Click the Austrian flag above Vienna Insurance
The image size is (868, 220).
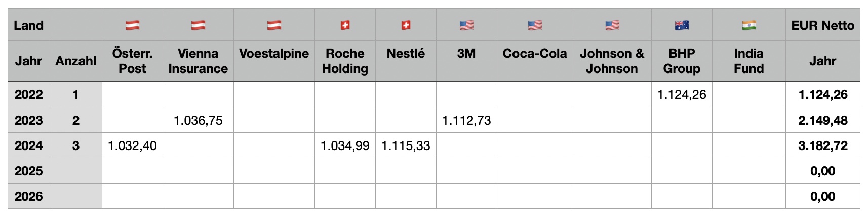(198, 25)
